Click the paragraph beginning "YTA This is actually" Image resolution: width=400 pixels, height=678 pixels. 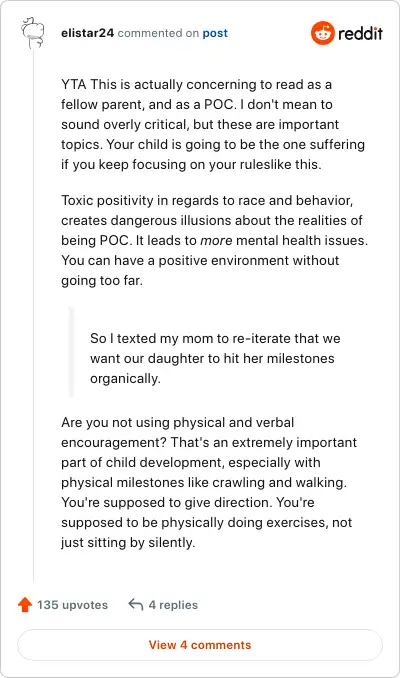[213, 125]
